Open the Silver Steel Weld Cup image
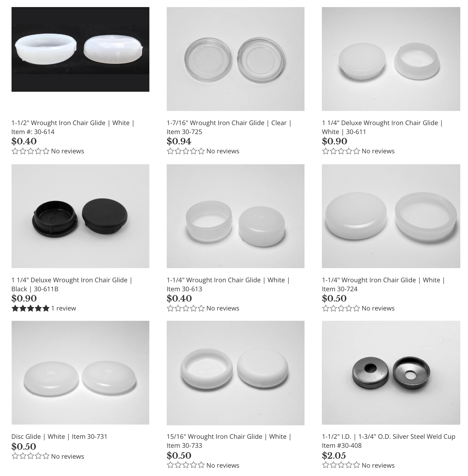The image size is (468, 476). (x=391, y=373)
